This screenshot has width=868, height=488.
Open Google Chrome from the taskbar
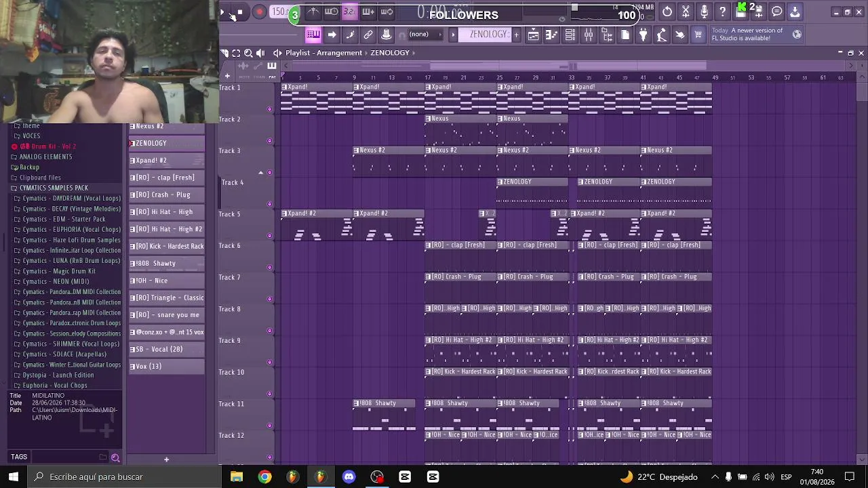coord(264,477)
